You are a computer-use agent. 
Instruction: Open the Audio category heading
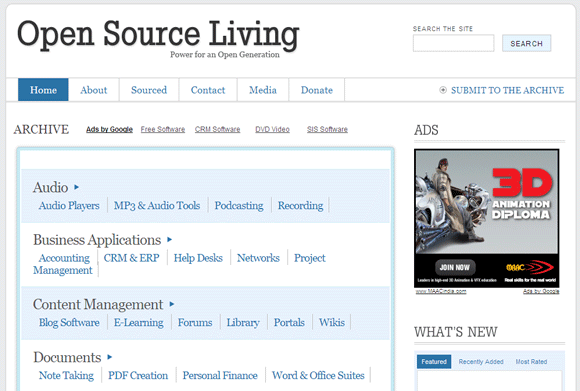coord(51,187)
